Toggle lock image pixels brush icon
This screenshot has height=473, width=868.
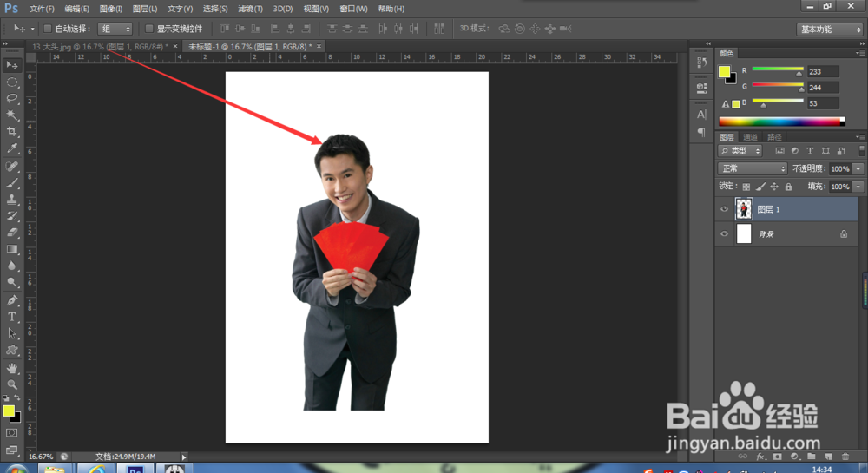point(760,187)
